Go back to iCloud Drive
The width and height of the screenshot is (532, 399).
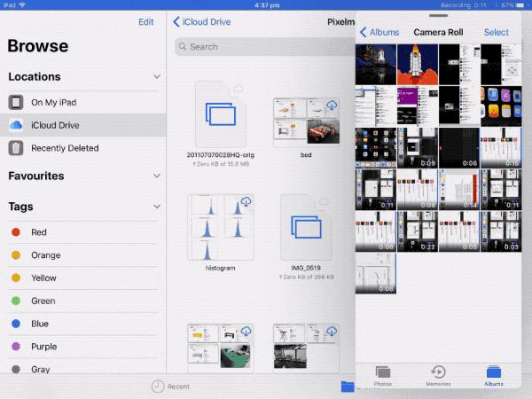click(x=202, y=22)
